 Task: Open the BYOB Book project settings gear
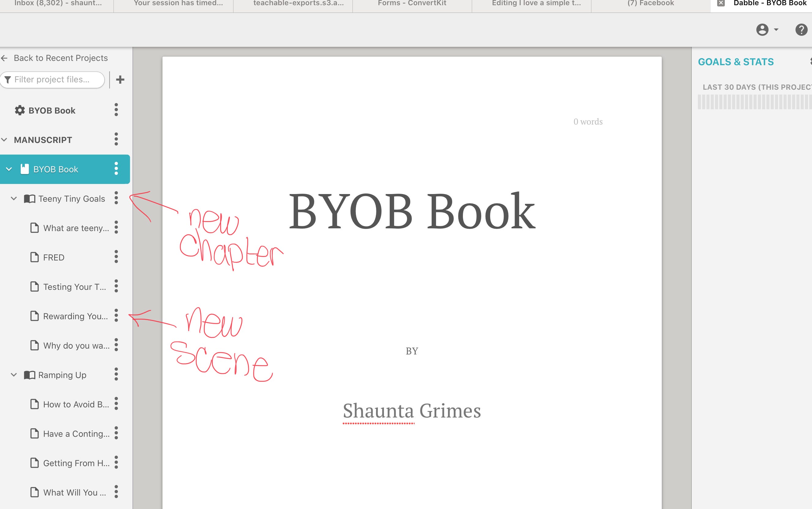point(19,110)
